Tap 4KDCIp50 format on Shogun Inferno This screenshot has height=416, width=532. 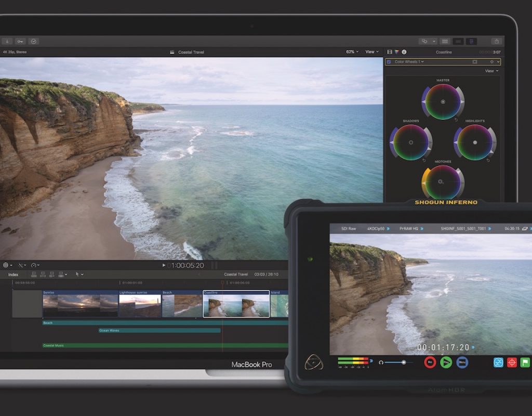378,229
